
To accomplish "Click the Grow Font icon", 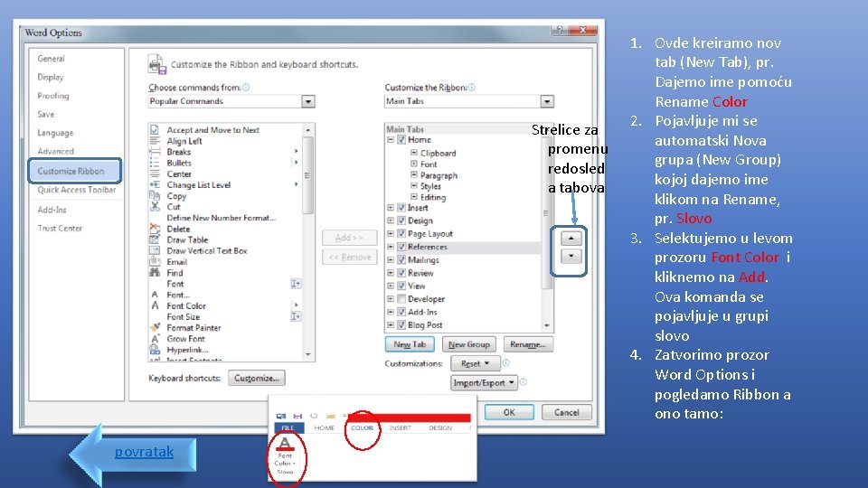I will click(155, 339).
